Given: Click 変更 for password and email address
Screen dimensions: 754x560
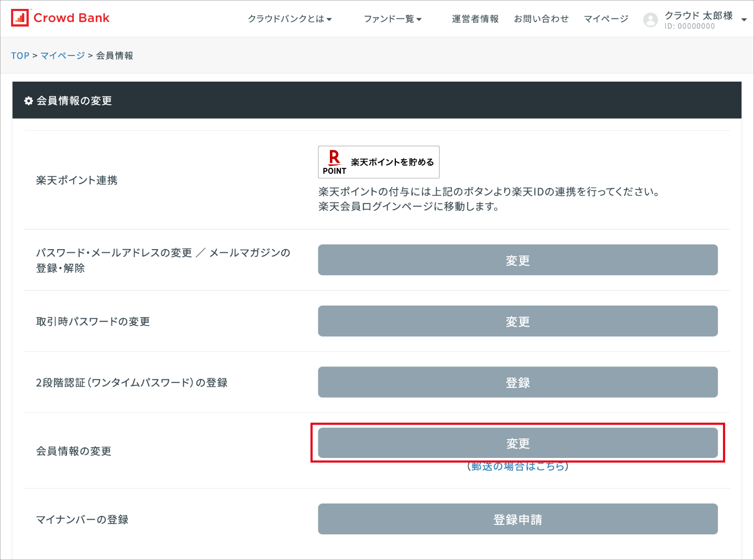Looking at the screenshot, I should tap(517, 260).
